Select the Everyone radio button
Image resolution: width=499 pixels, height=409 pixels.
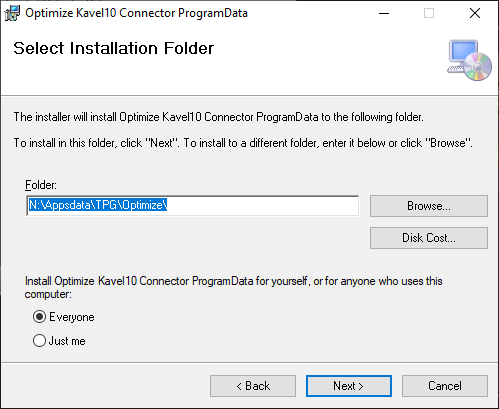(x=39, y=317)
